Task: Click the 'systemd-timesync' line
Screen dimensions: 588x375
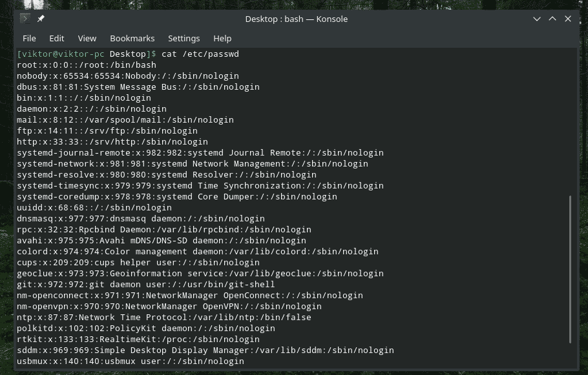Action: coord(200,185)
